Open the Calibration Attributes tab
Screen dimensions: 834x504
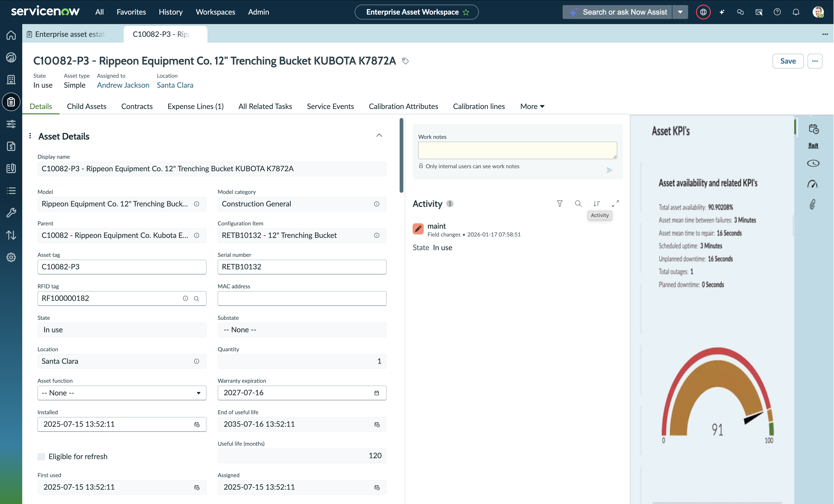[x=404, y=106]
